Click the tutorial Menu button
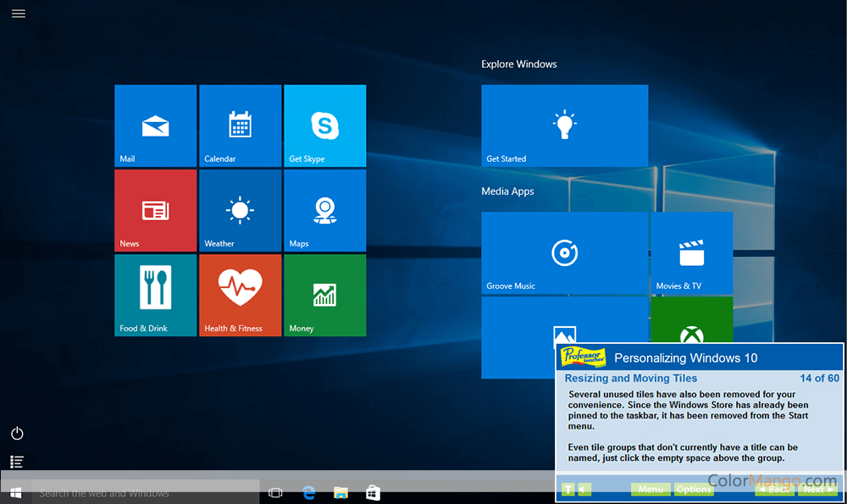This screenshot has width=847, height=504. click(650, 490)
